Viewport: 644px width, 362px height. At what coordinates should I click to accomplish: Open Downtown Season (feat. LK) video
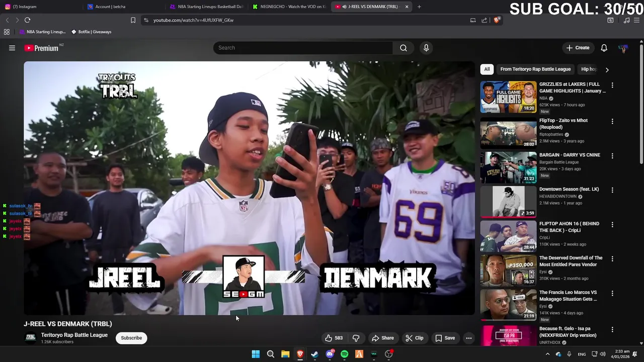point(569,190)
